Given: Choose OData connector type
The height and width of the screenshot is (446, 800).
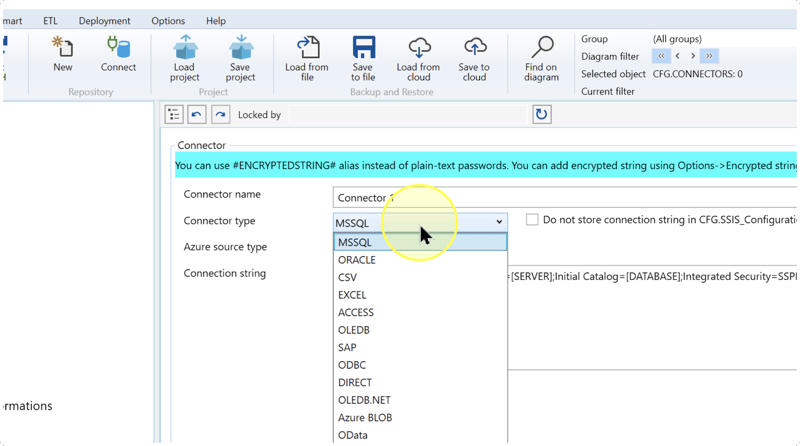Looking at the screenshot, I should pos(420,435).
